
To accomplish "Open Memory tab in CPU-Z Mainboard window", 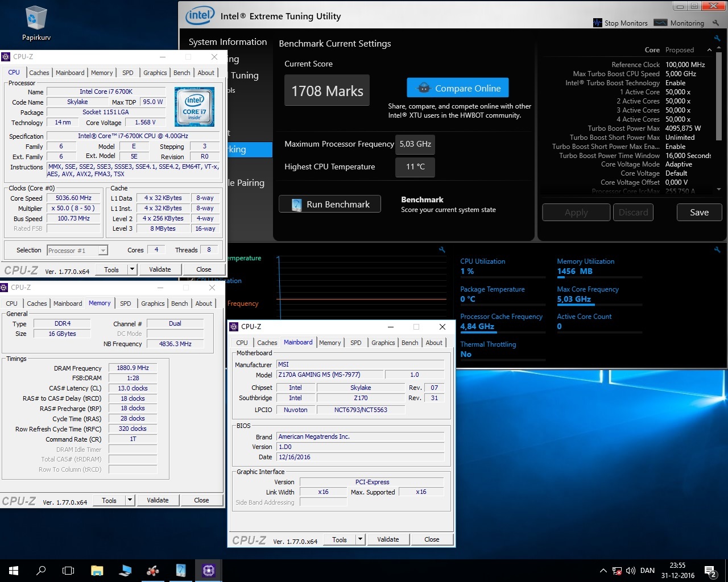I will coord(330,343).
